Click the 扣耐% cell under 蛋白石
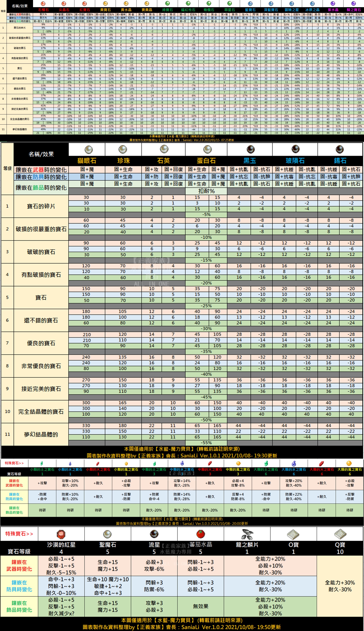 pos(207,191)
